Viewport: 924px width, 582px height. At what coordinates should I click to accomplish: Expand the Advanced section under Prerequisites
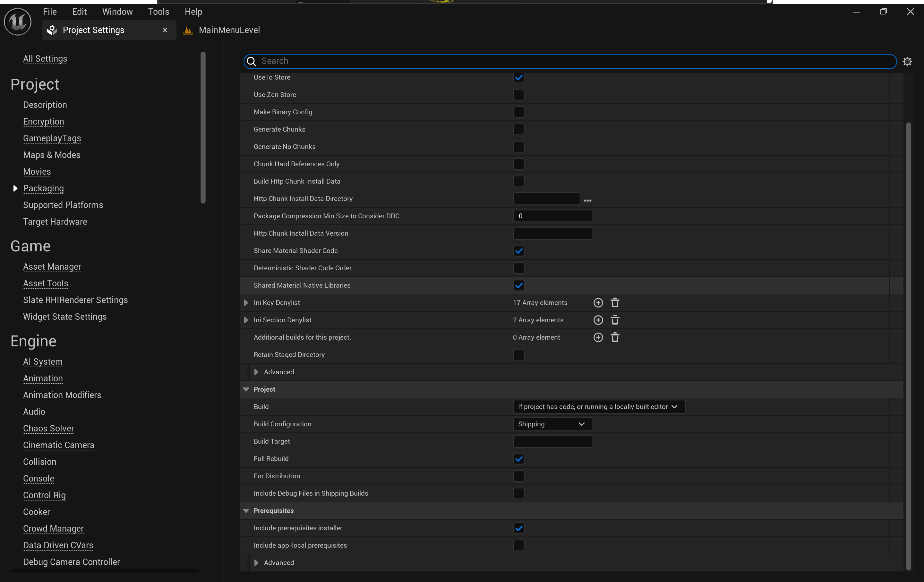256,563
